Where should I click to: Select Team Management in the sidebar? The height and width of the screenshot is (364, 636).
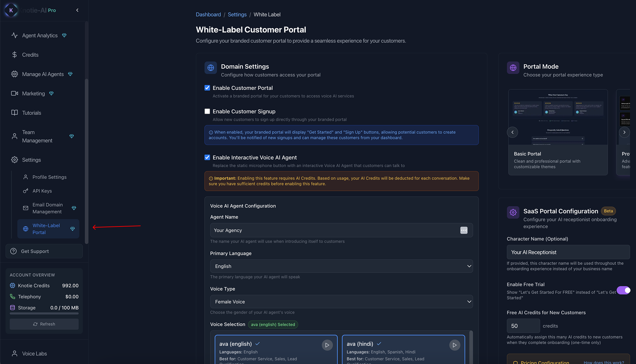(37, 136)
